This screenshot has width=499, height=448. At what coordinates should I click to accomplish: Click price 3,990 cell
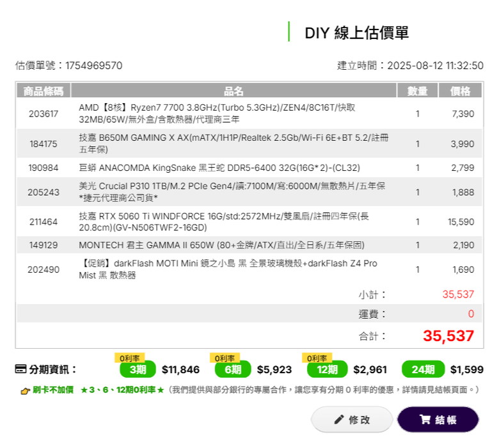coord(462,144)
